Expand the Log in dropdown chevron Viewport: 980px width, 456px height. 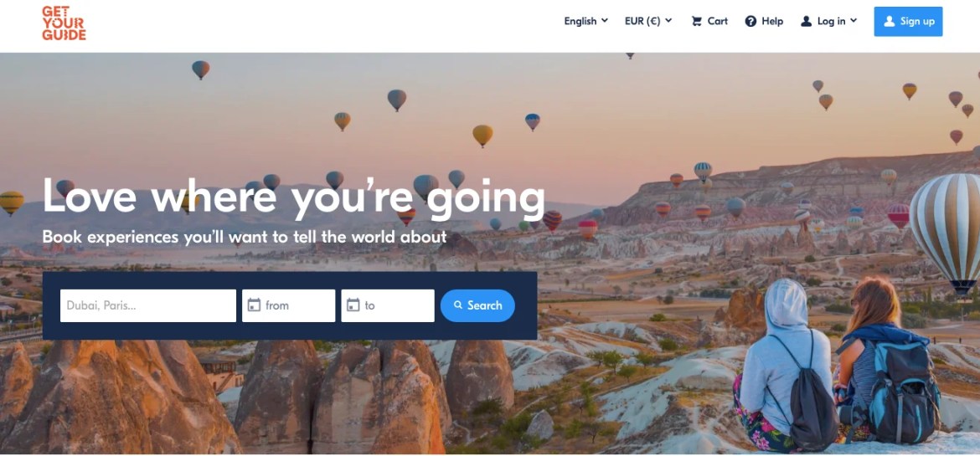[x=854, y=21]
